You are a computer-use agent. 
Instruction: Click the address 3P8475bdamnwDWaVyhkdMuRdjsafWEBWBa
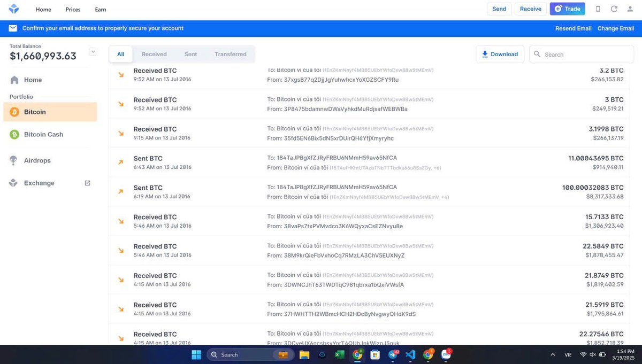click(346, 109)
